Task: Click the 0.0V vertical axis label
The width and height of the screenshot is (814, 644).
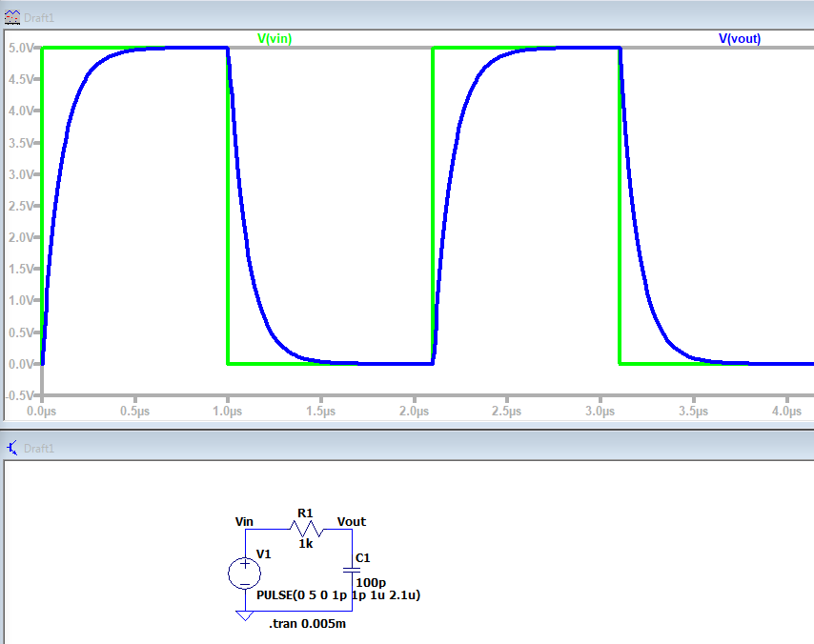Action: pos(21,363)
